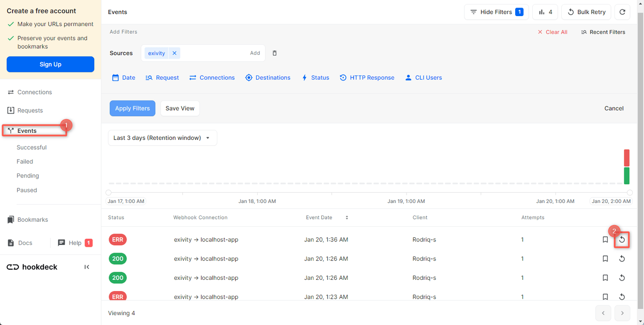Retry the first ERR event
644x325 pixels.
tap(622, 240)
